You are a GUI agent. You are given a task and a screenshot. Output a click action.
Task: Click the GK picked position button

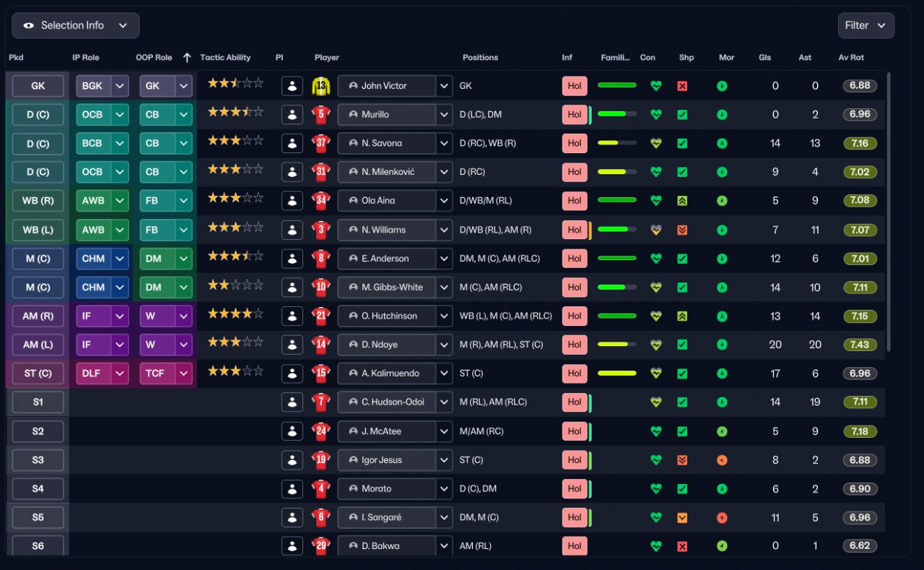point(38,86)
